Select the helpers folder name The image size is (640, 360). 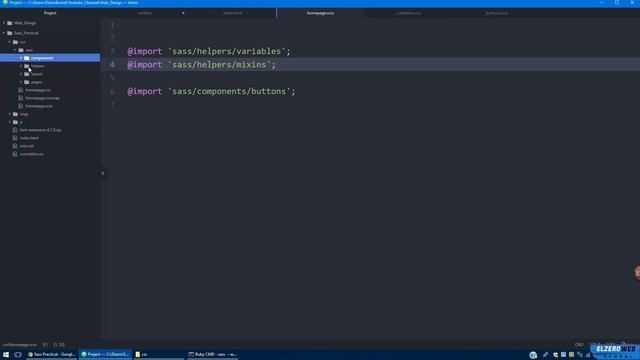click(38, 66)
